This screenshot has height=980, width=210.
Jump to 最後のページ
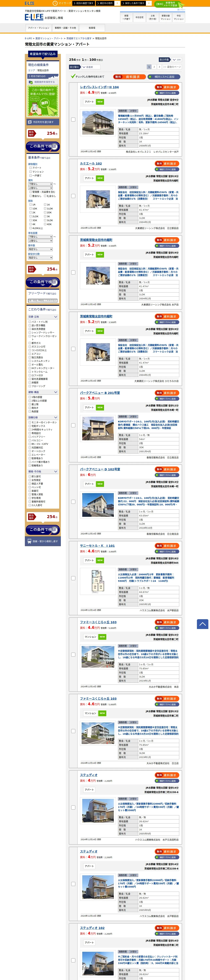tap(172, 67)
